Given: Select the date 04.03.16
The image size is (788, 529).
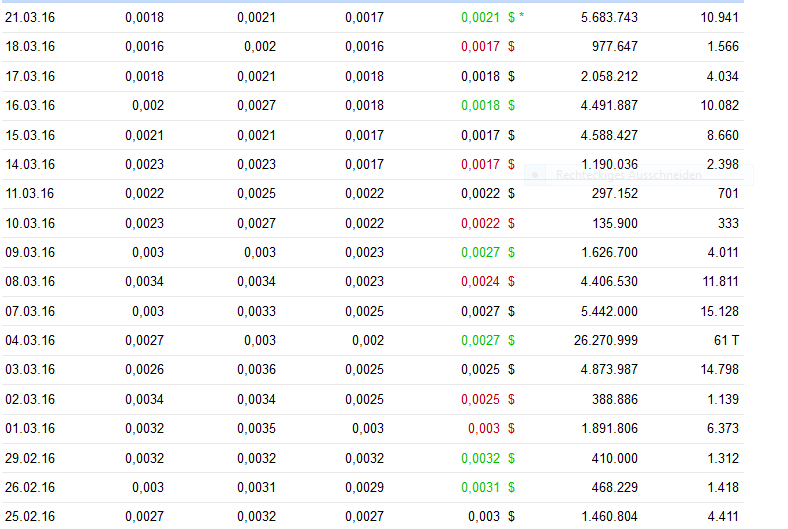Looking at the screenshot, I should (30, 341).
